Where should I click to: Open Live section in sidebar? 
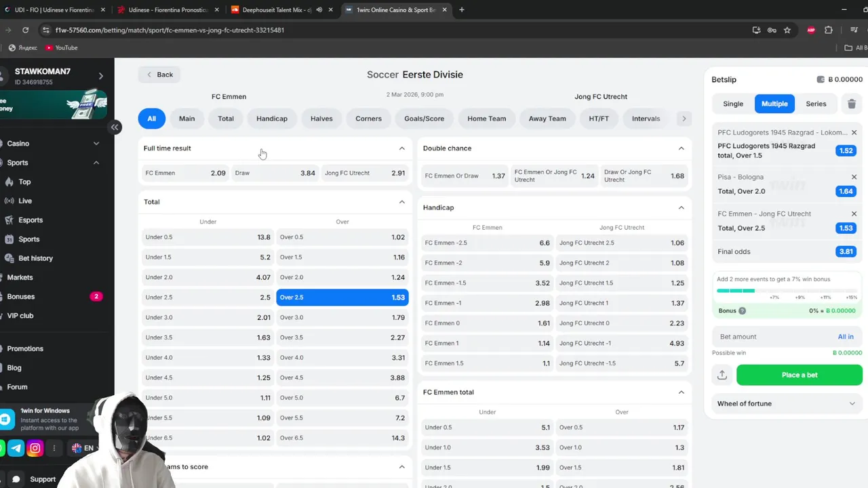click(25, 201)
